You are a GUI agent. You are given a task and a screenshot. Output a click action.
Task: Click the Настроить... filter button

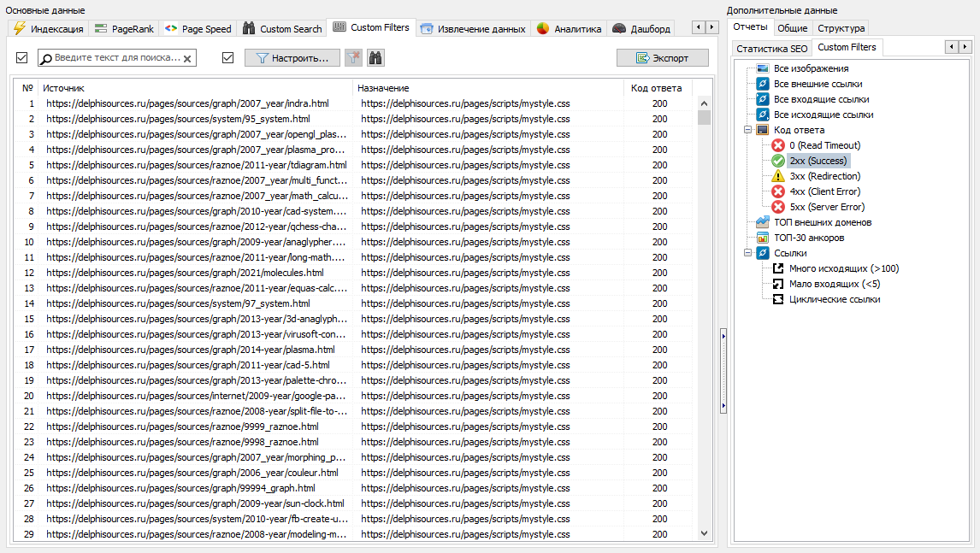tap(292, 58)
